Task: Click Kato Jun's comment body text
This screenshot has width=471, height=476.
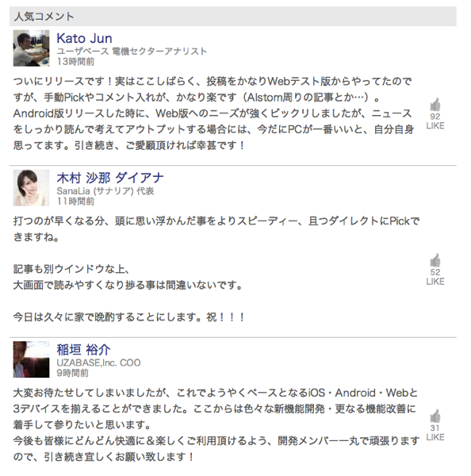Action: pyautogui.click(x=213, y=113)
